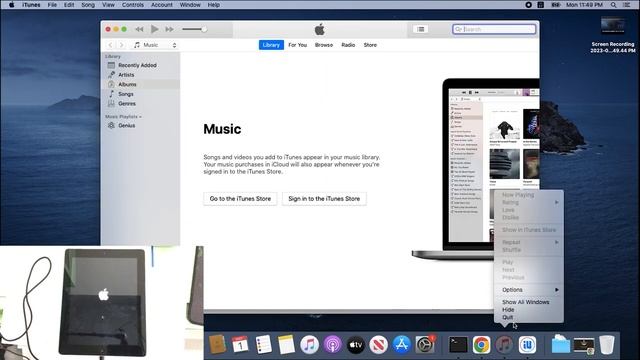The width and height of the screenshot is (640, 360).
Task: Focus the iTunes Search field
Action: click(x=494, y=29)
